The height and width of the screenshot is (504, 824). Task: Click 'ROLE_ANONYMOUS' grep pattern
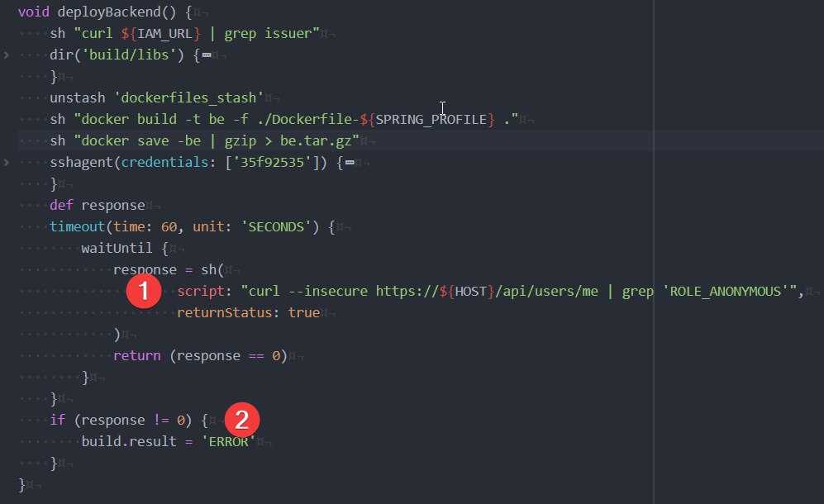[x=726, y=291]
